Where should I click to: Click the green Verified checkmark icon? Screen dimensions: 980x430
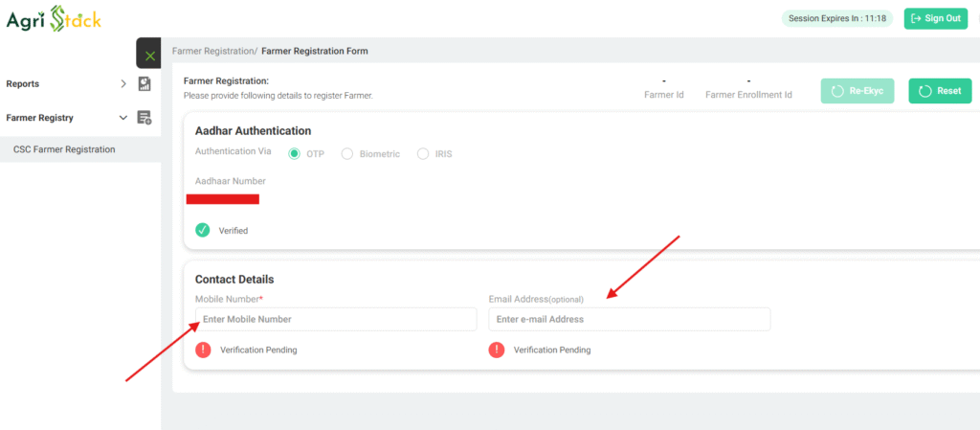203,230
